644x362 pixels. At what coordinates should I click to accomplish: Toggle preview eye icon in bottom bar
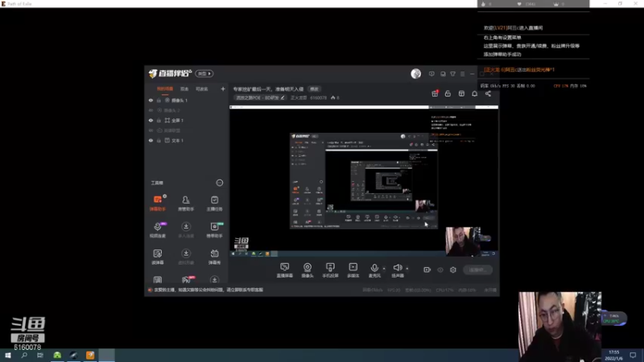pyautogui.click(x=440, y=269)
